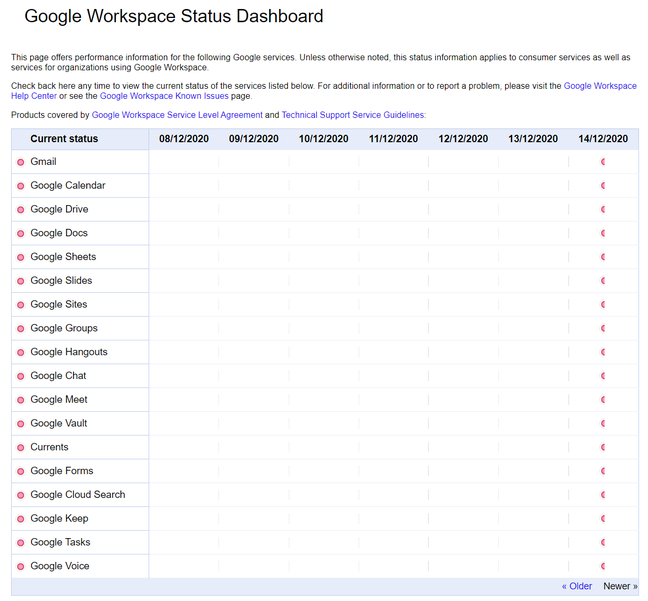The image size is (648, 601).
Task: Open Google Workspace Service Level Agreement link
Action: click(x=177, y=115)
